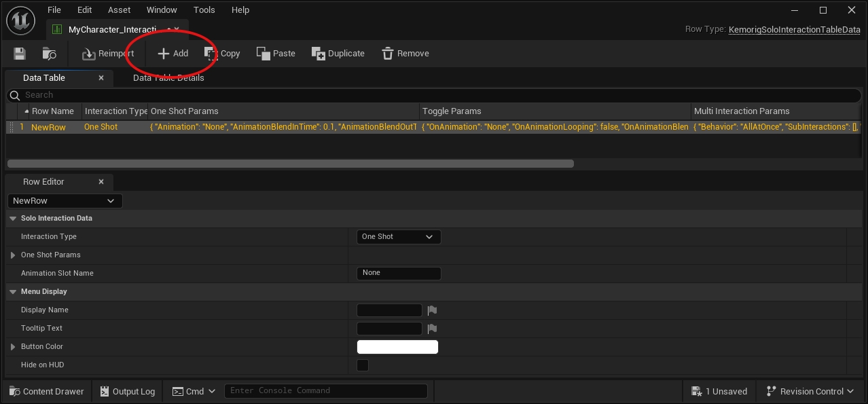Add a new row to table
Screen dimensions: 868x404
(x=173, y=54)
